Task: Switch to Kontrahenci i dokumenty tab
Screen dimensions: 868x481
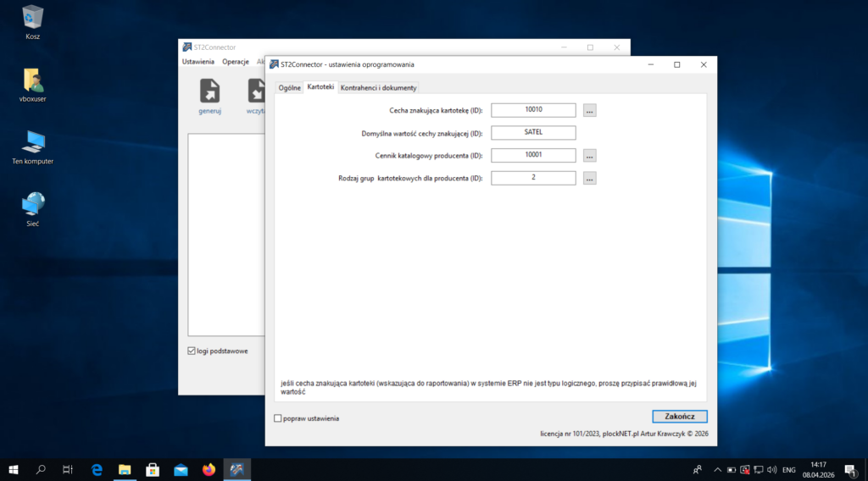Action: tap(378, 88)
